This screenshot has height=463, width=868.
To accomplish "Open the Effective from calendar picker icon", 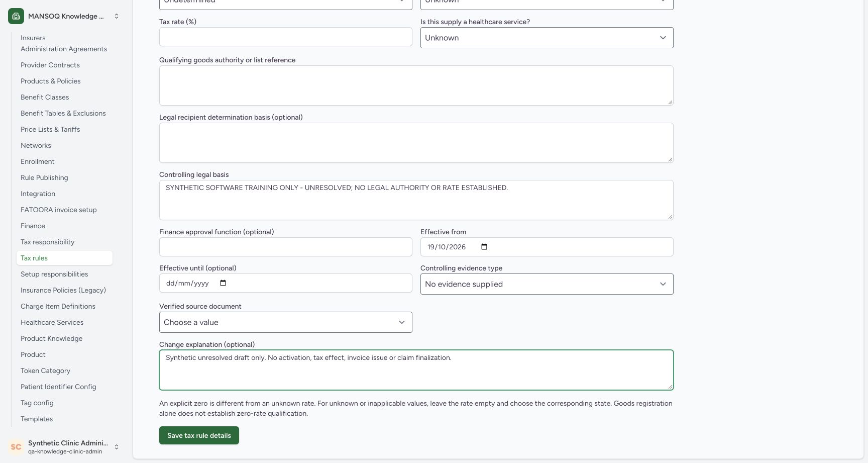I will click(484, 247).
